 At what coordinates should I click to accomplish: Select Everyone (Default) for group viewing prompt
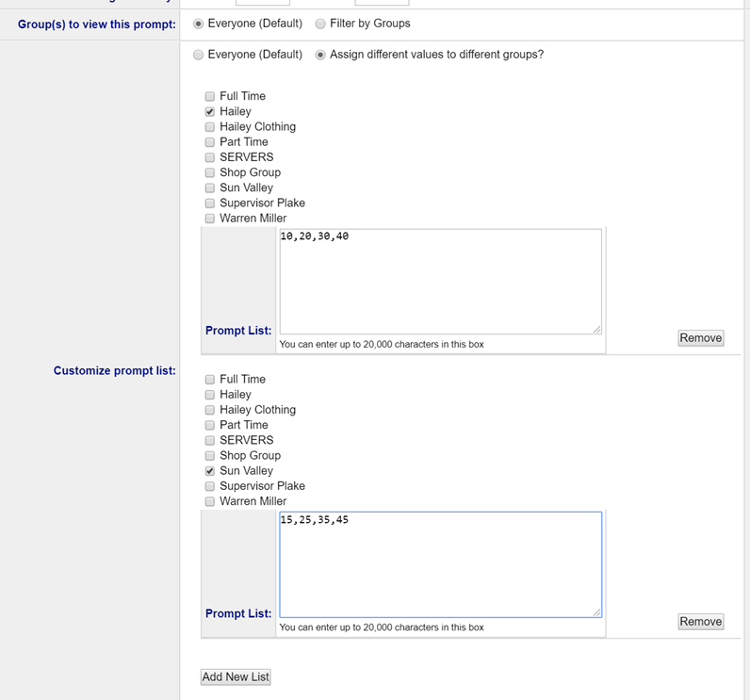coord(198,24)
